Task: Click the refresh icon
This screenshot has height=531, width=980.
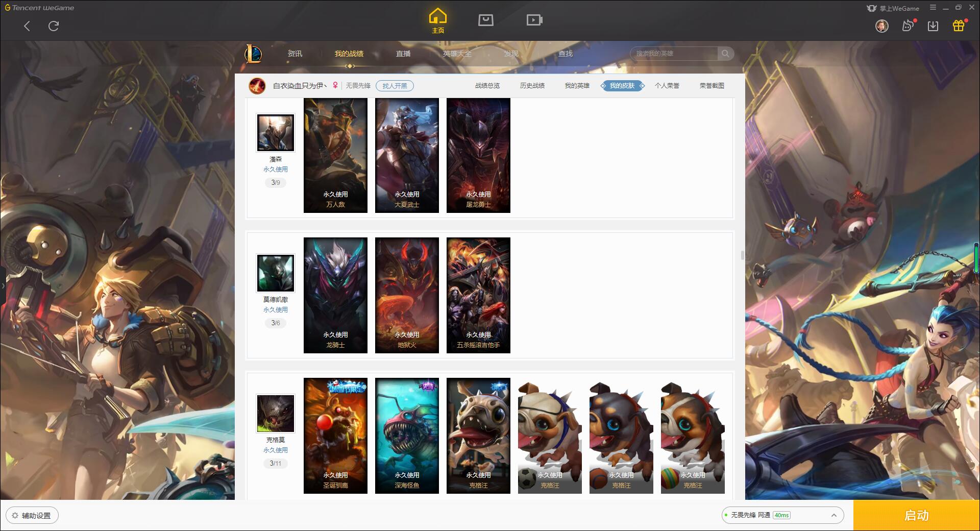Action: (x=54, y=26)
